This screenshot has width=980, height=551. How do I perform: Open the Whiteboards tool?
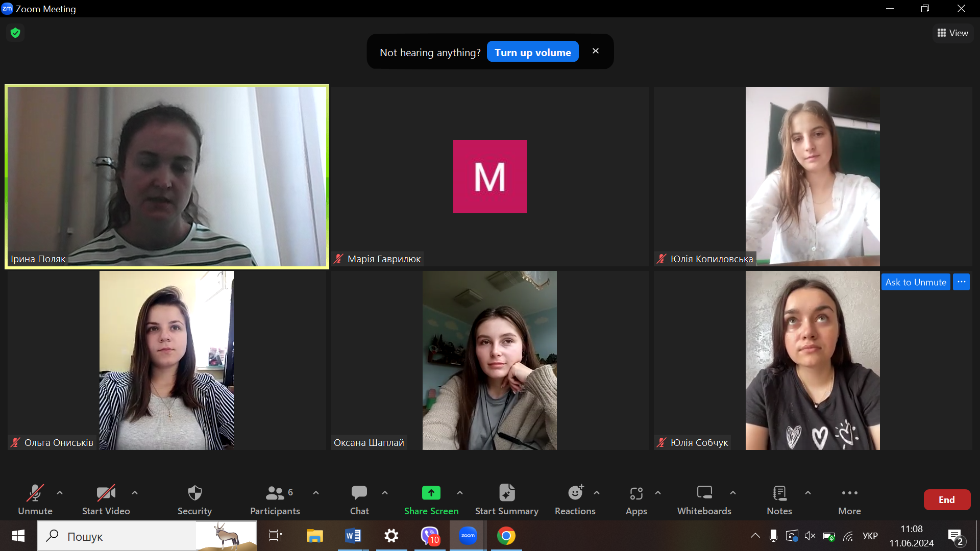tap(704, 499)
